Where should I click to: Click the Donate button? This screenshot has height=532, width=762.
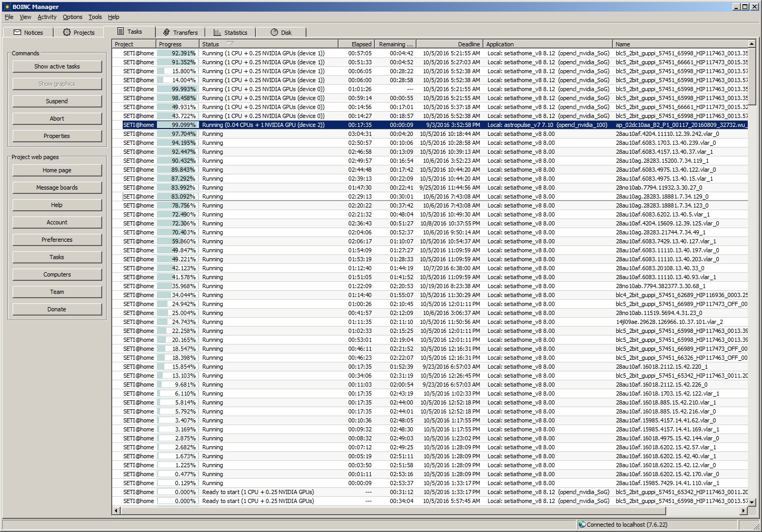(x=57, y=309)
